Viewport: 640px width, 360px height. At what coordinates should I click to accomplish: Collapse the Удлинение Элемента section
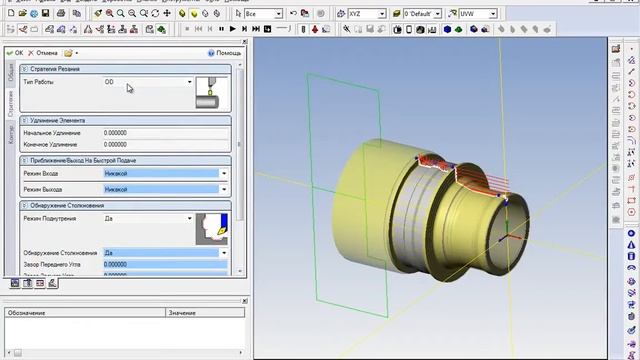point(24,120)
